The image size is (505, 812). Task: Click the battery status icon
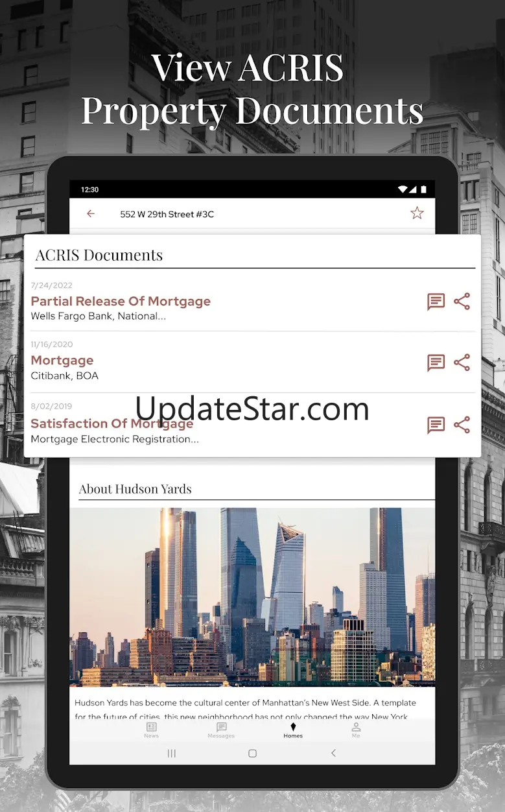pyautogui.click(x=423, y=189)
